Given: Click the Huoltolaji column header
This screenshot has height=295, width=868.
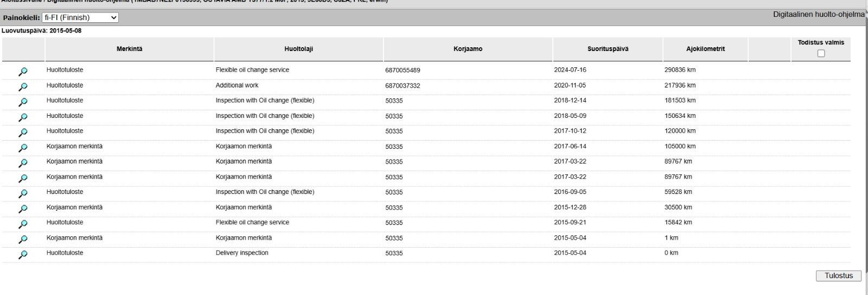Looking at the screenshot, I should [x=298, y=49].
